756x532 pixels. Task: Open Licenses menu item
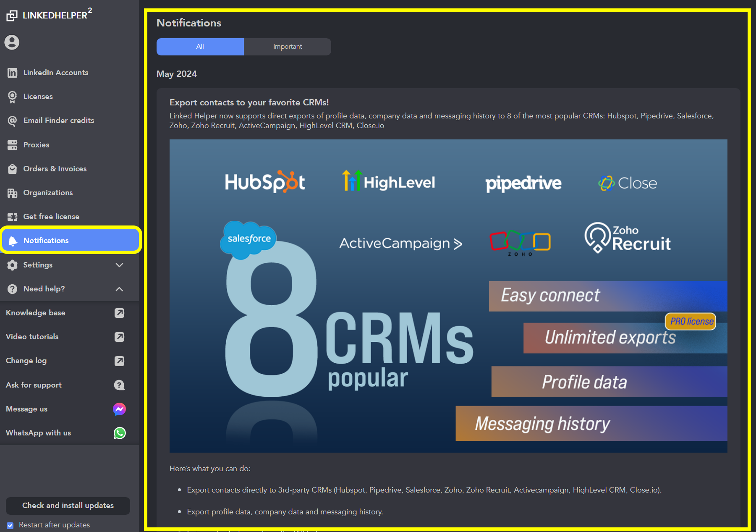click(69, 97)
